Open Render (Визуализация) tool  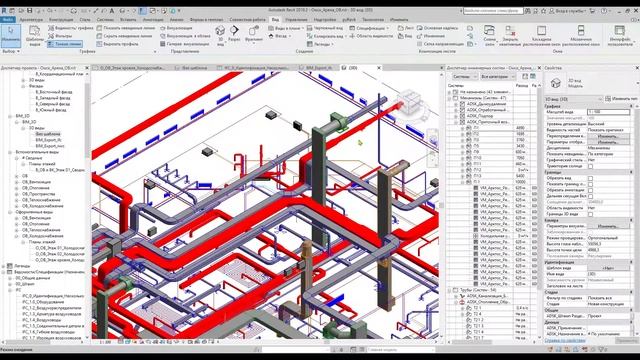click(x=176, y=28)
